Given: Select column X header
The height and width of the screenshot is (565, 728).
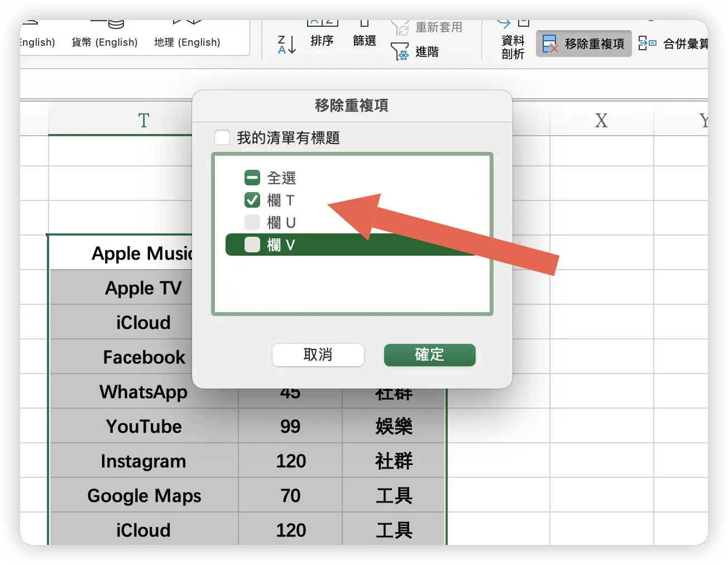Looking at the screenshot, I should 601,120.
